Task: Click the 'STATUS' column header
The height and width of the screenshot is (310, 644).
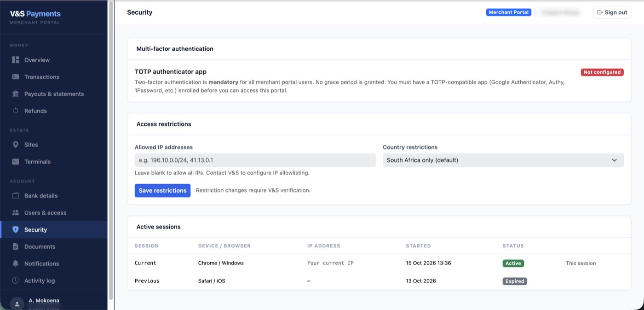Action: tap(513, 246)
